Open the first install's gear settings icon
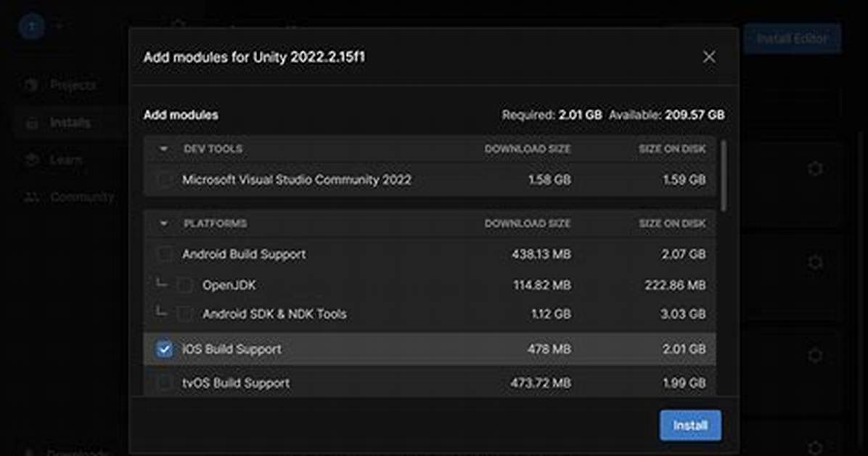This screenshot has width=868, height=456. (x=815, y=168)
